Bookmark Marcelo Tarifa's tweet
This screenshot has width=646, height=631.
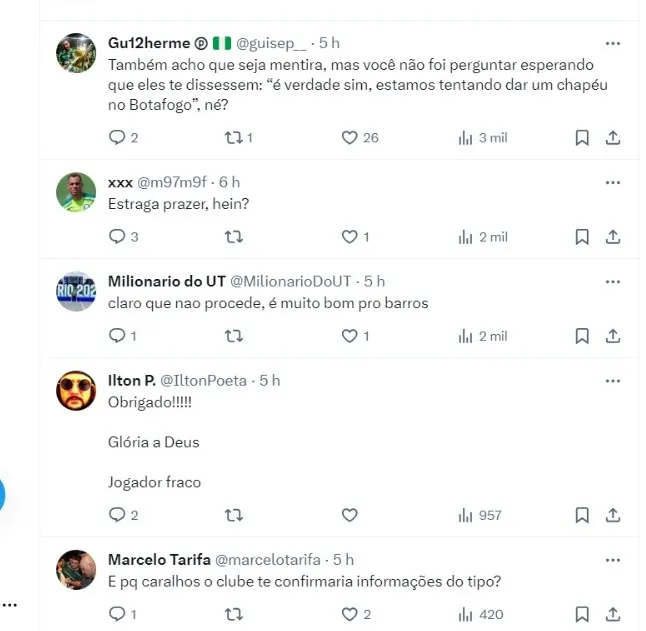582,614
